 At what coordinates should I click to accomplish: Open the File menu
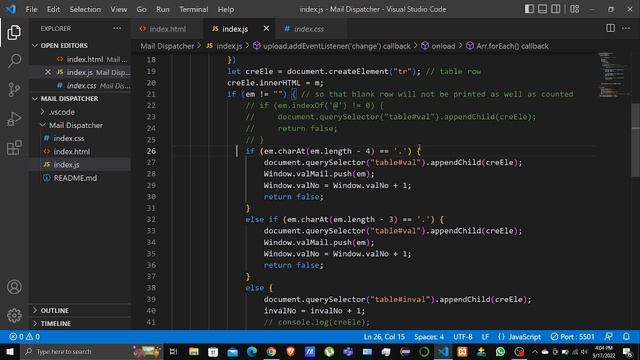tap(31, 9)
